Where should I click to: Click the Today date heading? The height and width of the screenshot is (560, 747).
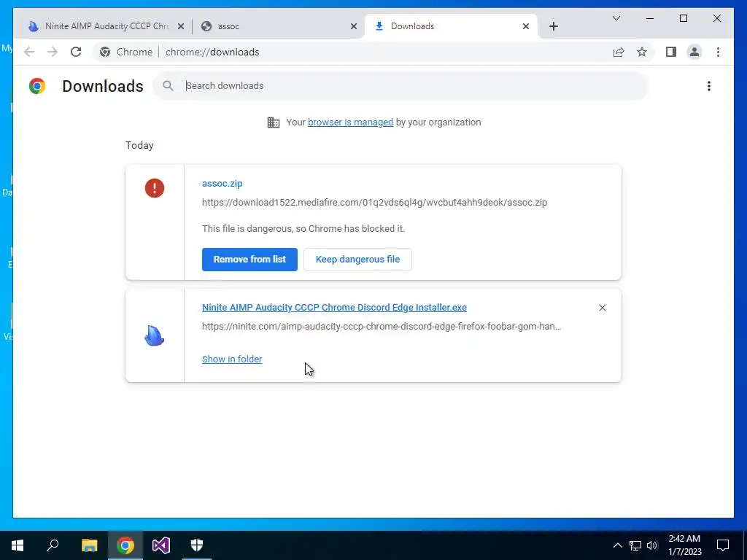pos(139,145)
